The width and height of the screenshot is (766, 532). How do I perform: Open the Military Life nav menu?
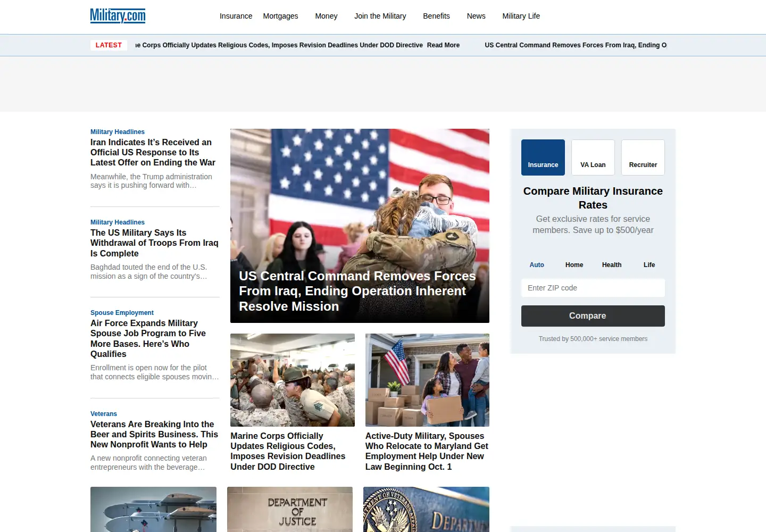[521, 16]
